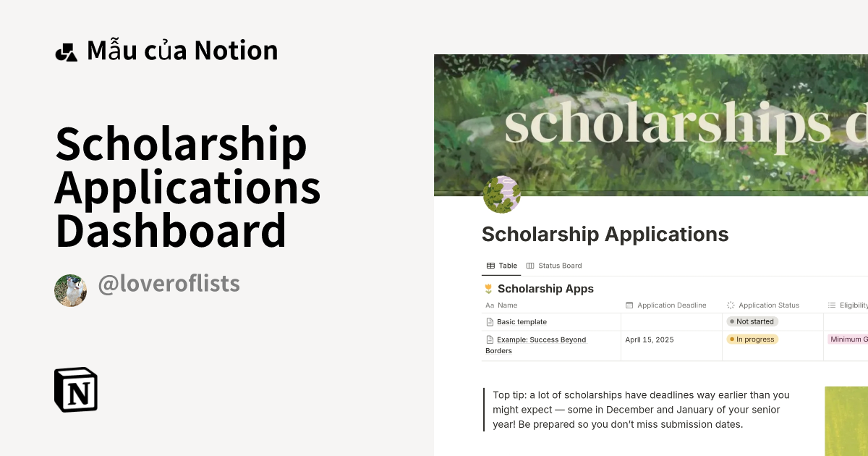868x456 pixels.
Task: Click the round page icon above Scholarship Applications
Action: pyautogui.click(x=502, y=194)
